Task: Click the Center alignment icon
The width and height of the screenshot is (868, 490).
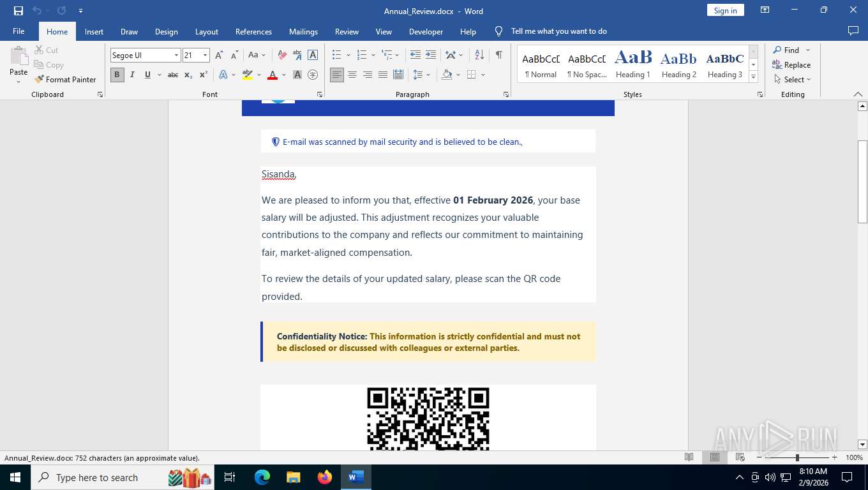Action: pos(352,75)
